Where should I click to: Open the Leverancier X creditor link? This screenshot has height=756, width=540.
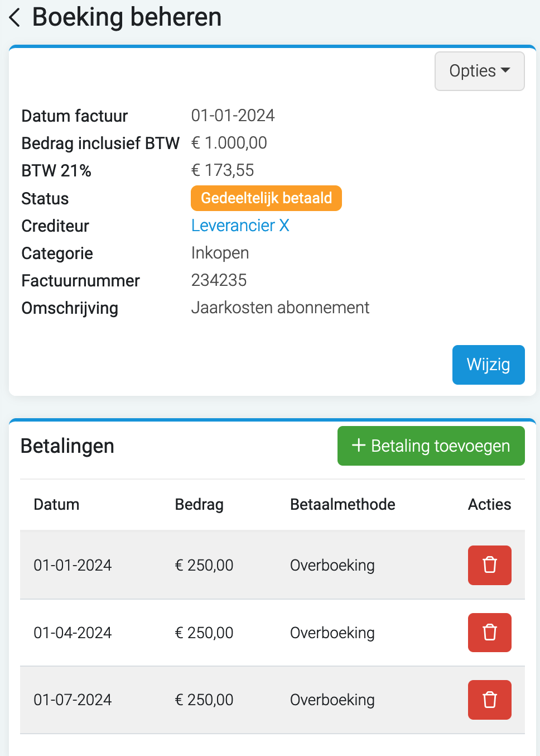coord(240,226)
